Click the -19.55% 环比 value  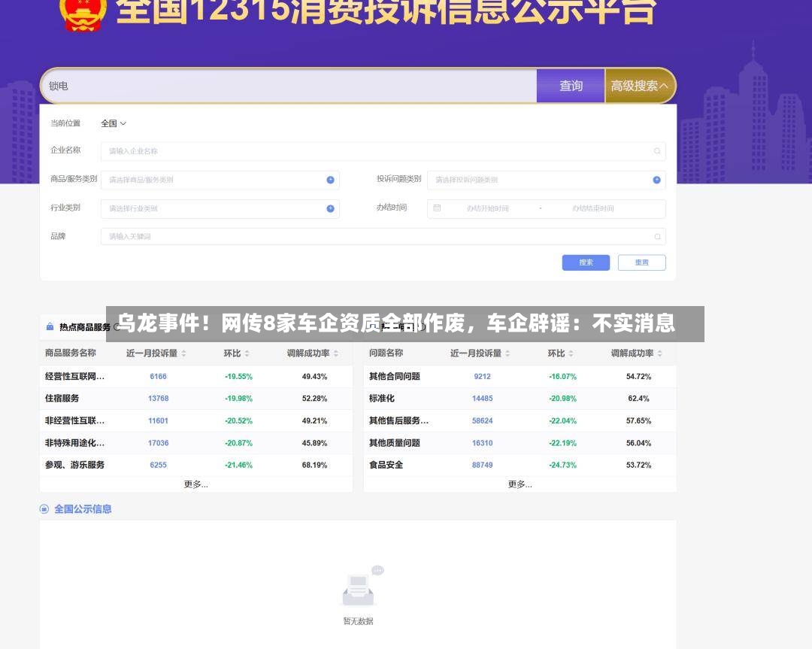239,377
